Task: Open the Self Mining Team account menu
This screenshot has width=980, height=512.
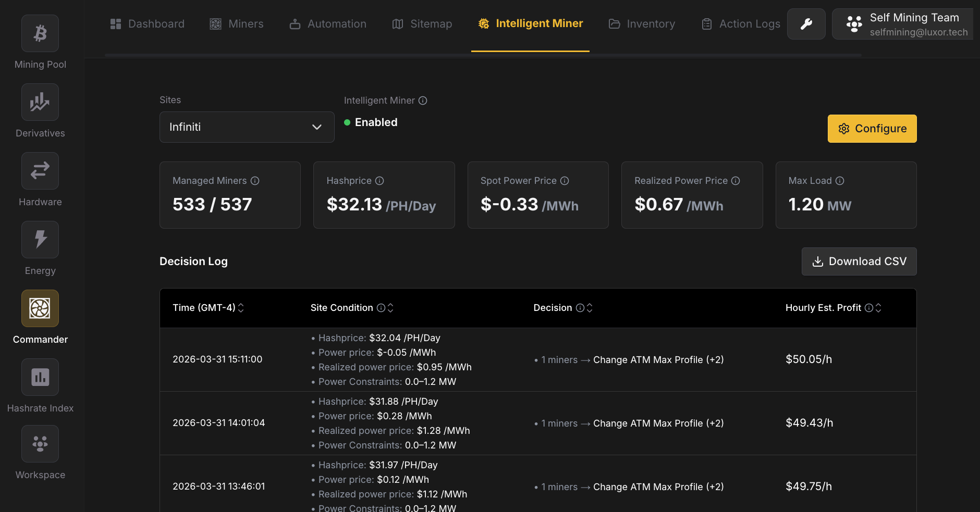Action: pos(902,23)
